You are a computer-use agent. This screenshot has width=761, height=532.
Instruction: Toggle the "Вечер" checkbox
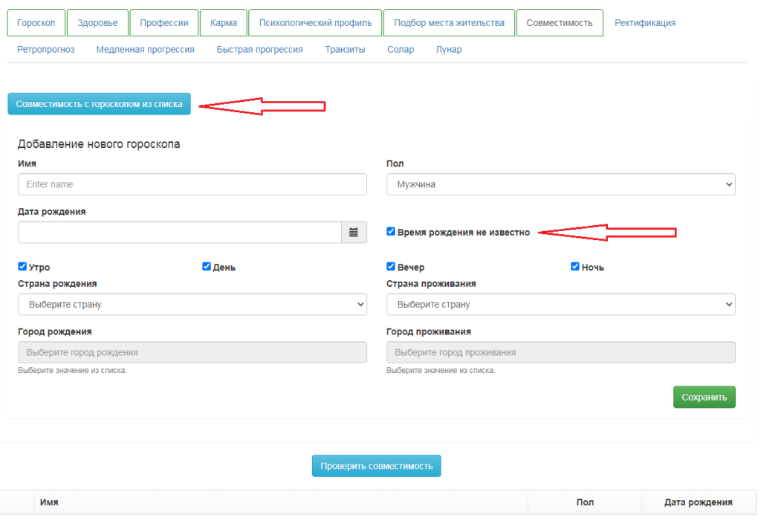(x=391, y=267)
